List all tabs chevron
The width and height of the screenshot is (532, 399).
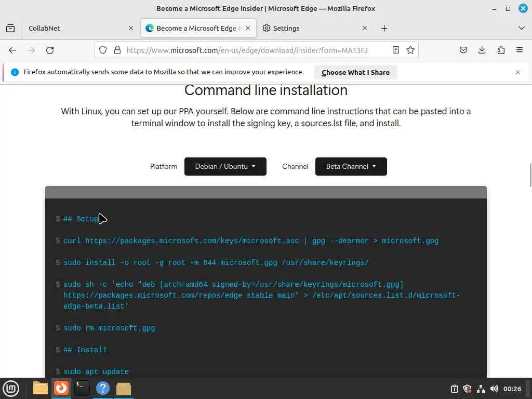tap(522, 28)
